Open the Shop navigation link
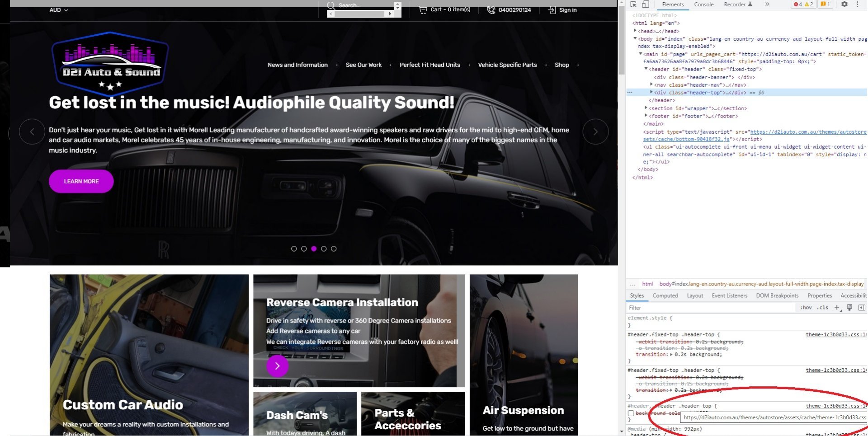 point(562,65)
